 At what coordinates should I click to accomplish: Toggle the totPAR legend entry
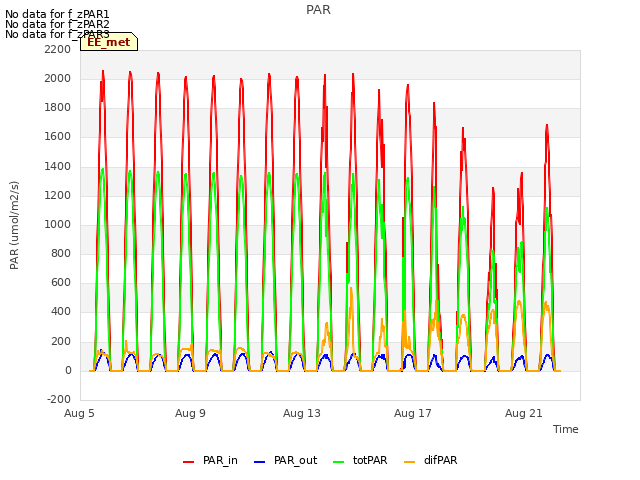tap(360, 460)
